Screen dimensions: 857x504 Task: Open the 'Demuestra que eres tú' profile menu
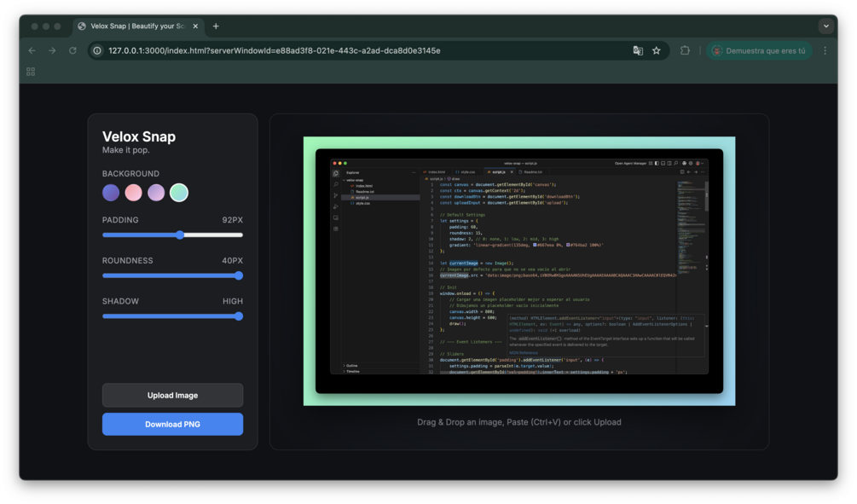758,50
